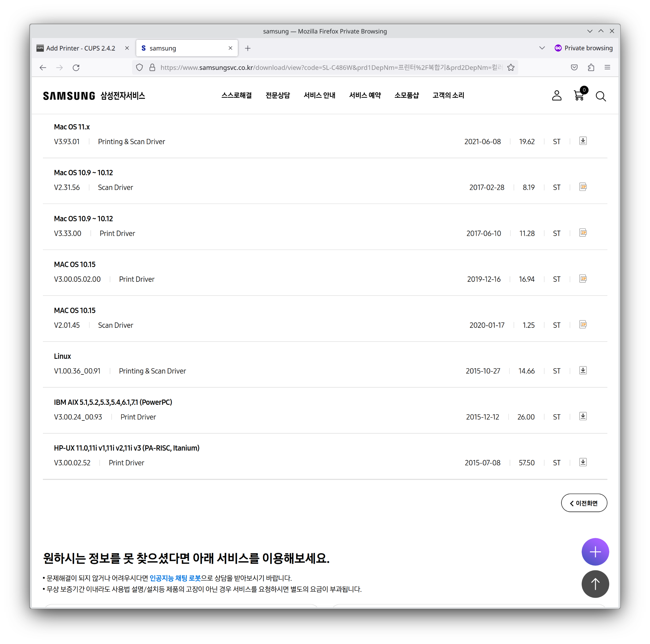Viewport: 650px width, 644px height.
Task: Bookmark this page with the star
Action: pyautogui.click(x=511, y=68)
